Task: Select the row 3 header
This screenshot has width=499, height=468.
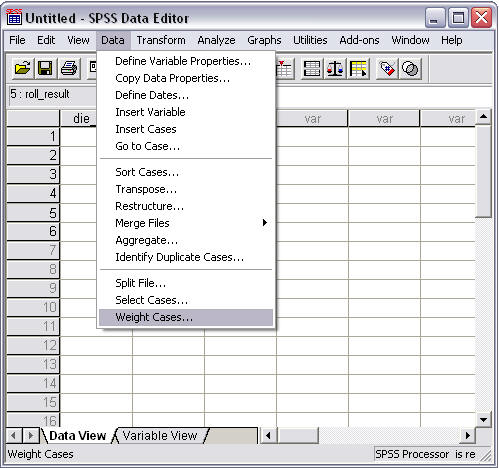Action: [x=33, y=174]
